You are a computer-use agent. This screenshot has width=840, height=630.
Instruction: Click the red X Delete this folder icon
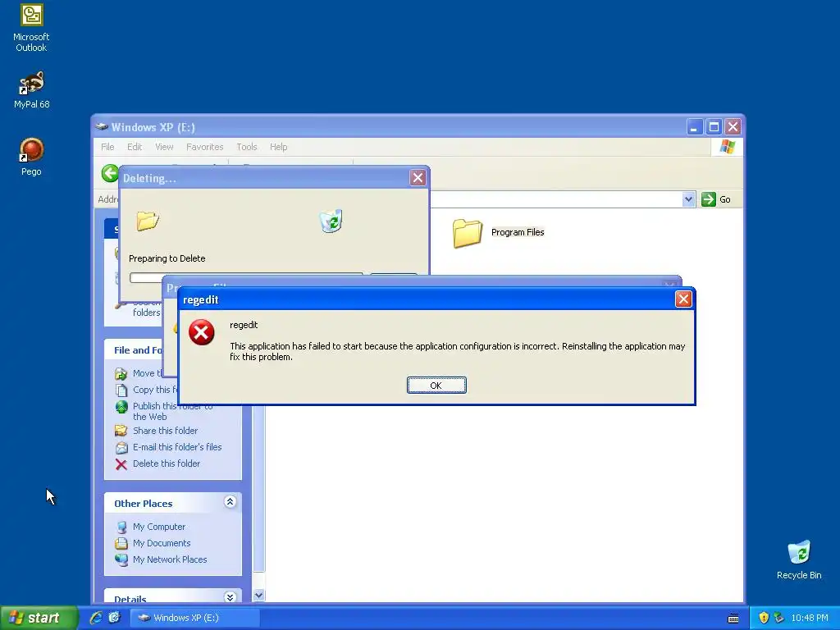tap(121, 464)
